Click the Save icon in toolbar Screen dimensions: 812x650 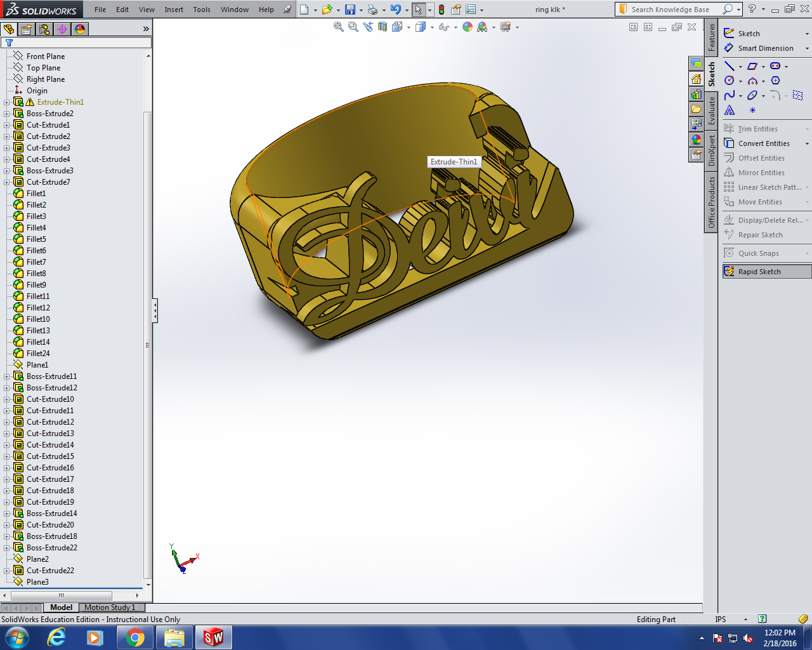(350, 10)
